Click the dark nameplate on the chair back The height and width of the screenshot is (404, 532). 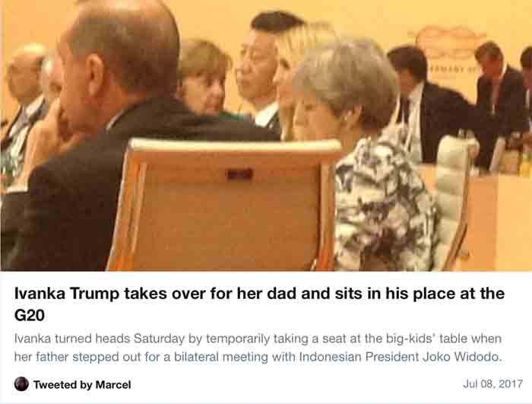pos(239,175)
